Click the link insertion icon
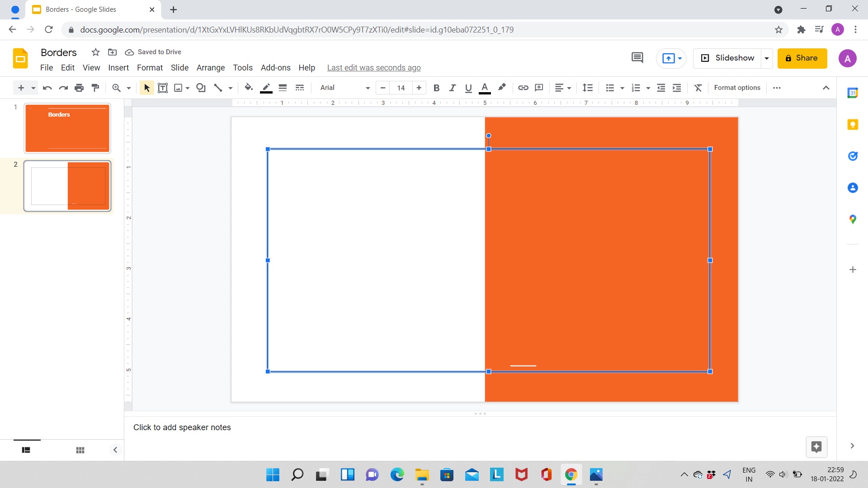Screen dimensions: 868x488 [523, 88]
